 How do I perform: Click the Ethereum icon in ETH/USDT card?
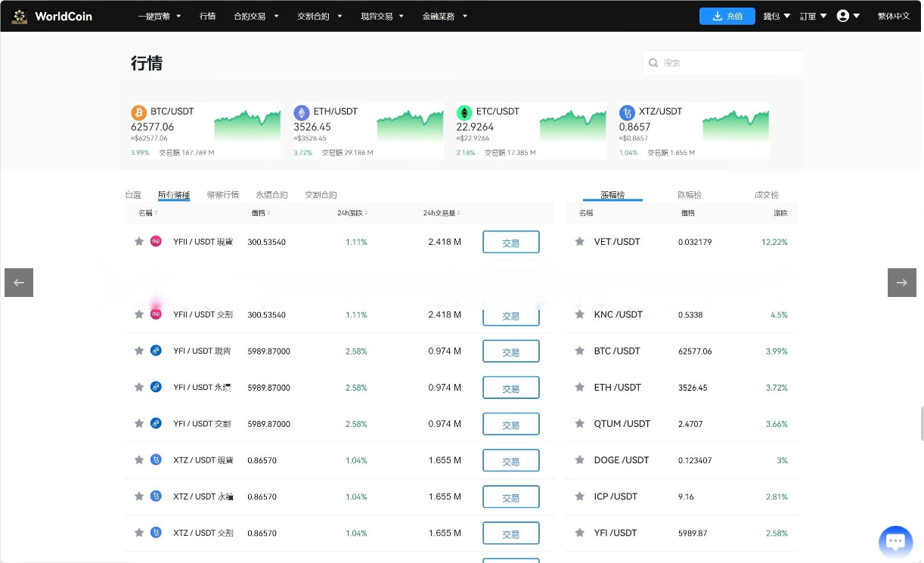(302, 113)
